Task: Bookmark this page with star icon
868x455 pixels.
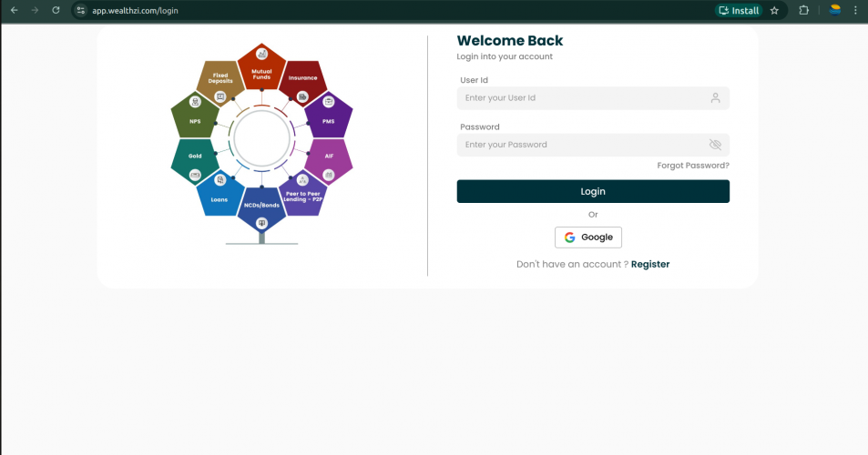Action: coord(774,11)
